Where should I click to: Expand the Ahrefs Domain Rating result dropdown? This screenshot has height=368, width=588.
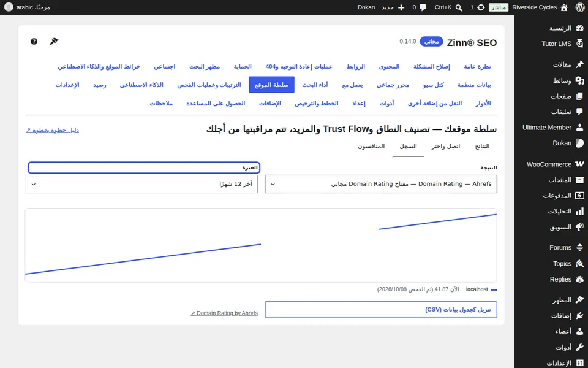point(381,184)
